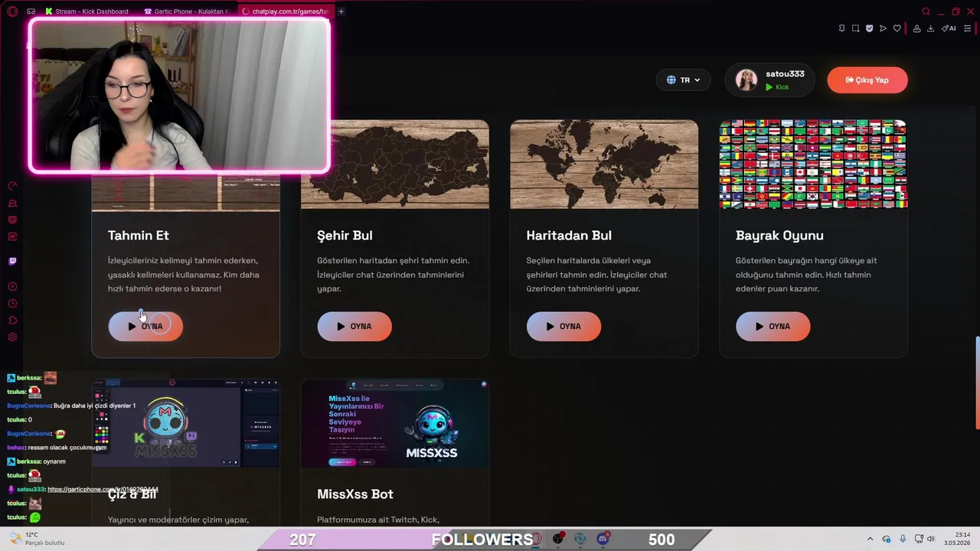Open settings gear icon in sidebar

(x=12, y=337)
